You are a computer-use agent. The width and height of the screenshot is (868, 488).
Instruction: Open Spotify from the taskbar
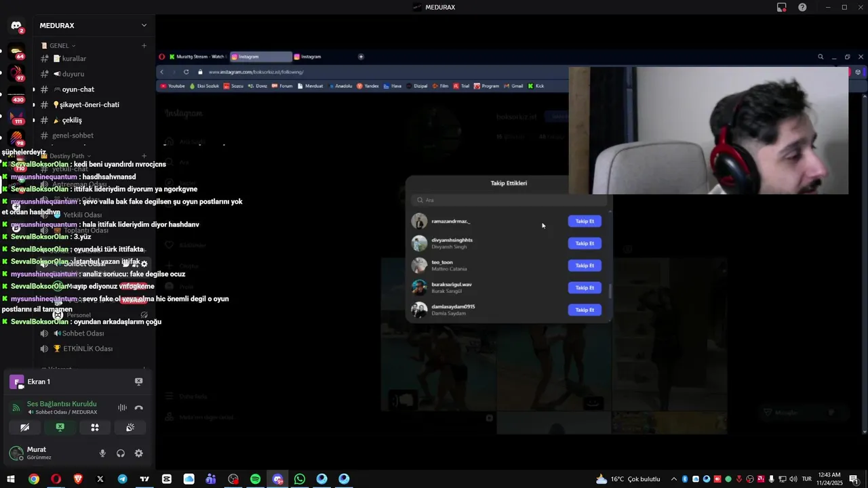(x=256, y=479)
